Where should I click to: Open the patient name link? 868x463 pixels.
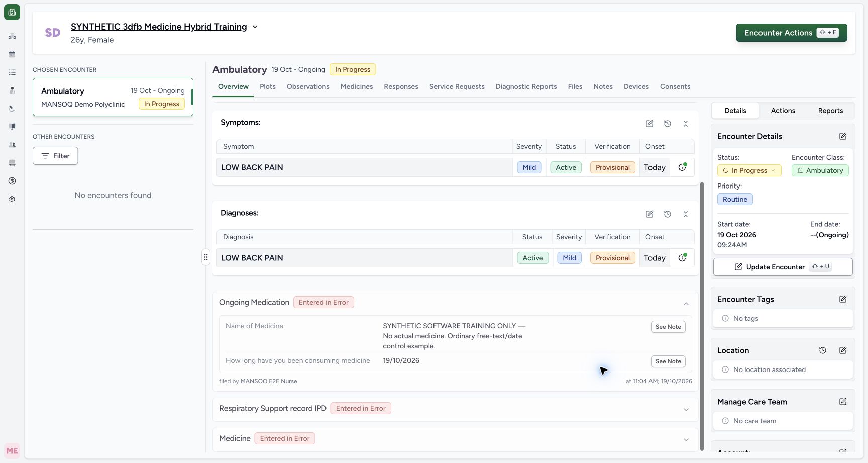pyautogui.click(x=159, y=27)
